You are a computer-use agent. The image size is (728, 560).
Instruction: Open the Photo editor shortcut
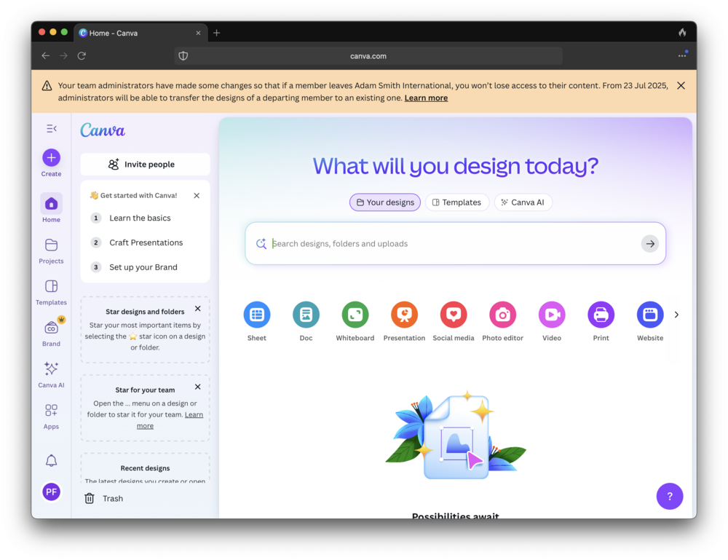click(x=502, y=315)
